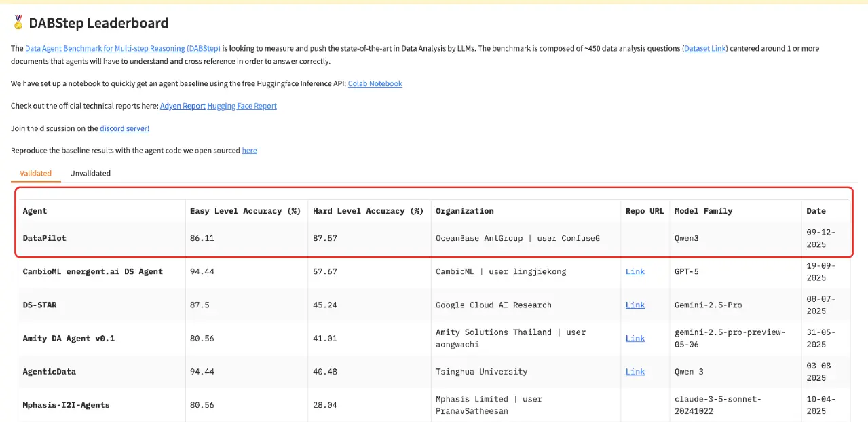Switch to the Unvalidated tab

click(x=90, y=174)
